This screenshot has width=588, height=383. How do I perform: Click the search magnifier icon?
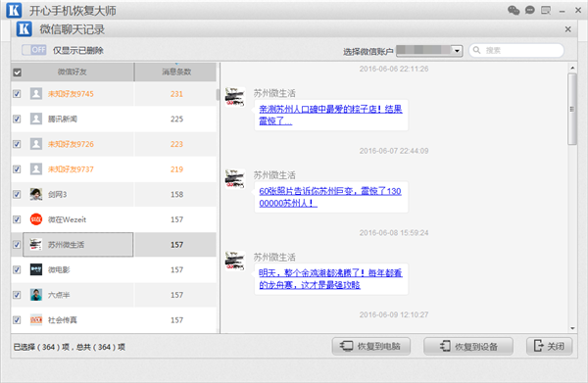(476, 50)
